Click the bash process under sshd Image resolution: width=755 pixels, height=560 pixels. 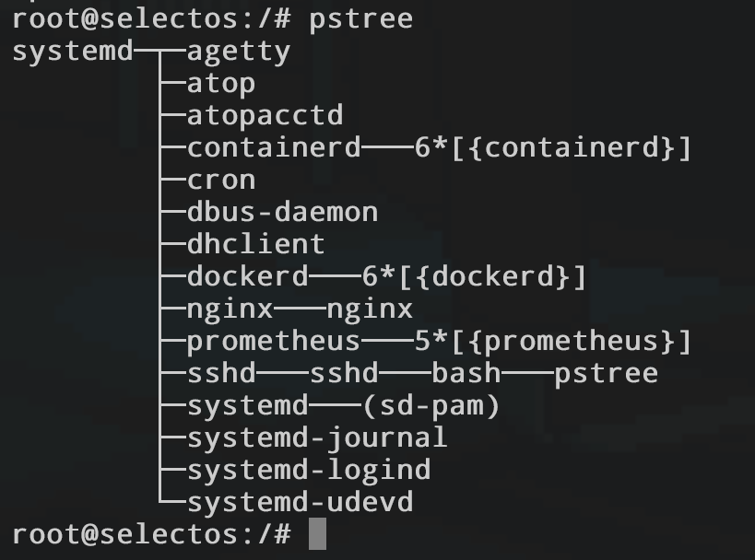click(466, 373)
